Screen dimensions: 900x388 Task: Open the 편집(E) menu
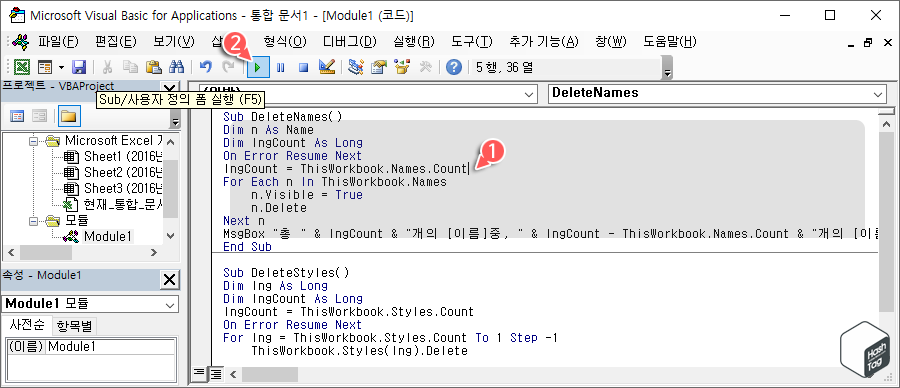click(116, 42)
